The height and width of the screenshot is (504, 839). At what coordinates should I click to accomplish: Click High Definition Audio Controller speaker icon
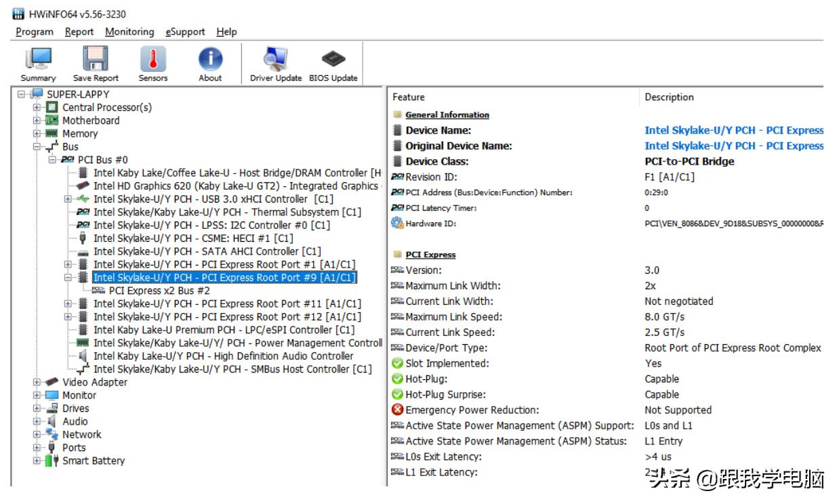pyautogui.click(x=83, y=356)
